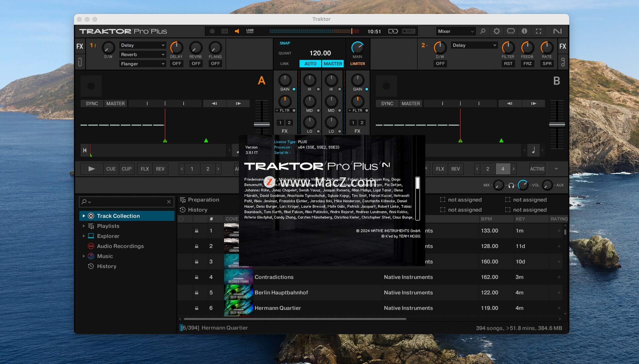This screenshot has width=639, height=364.
Task: Toggle the headphones cruise mode icon
Action: (511, 31)
